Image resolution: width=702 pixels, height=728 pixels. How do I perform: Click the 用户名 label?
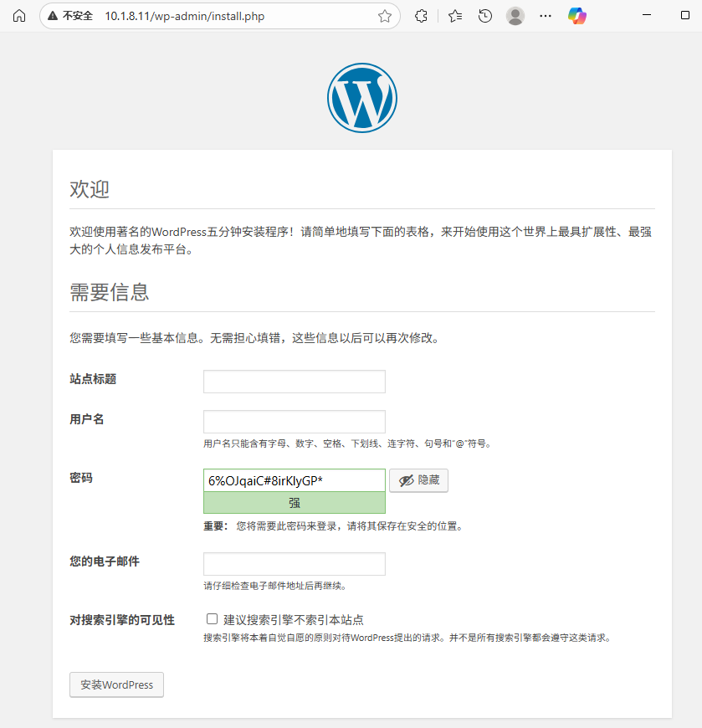[x=87, y=419]
